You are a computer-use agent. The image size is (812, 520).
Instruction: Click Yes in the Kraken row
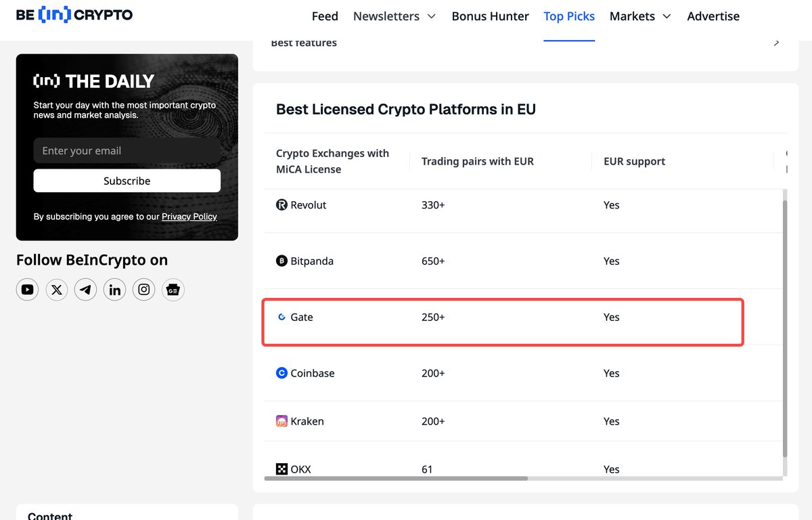[612, 422]
